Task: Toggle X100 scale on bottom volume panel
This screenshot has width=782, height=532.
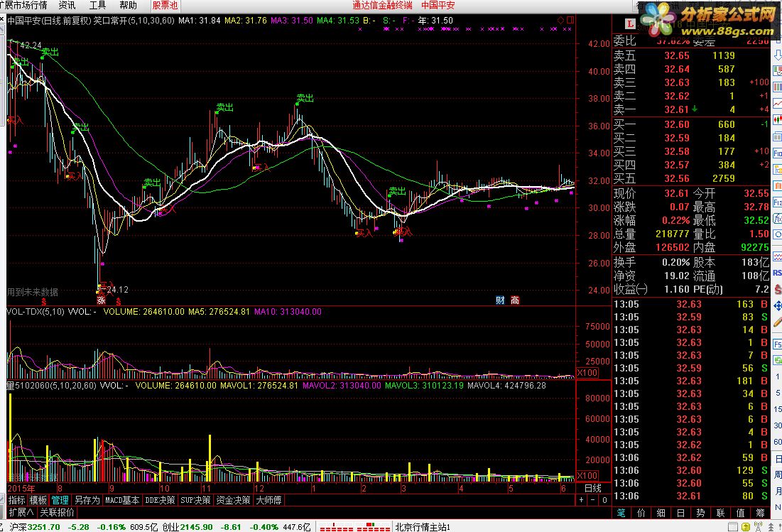Action: [587, 476]
